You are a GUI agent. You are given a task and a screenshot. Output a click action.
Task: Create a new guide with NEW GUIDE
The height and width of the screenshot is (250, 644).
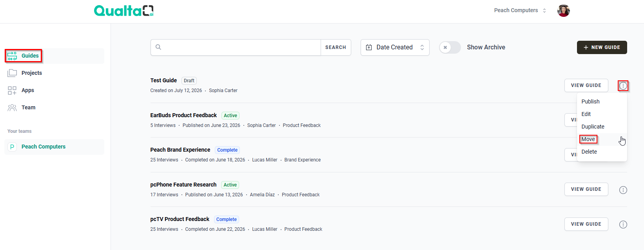click(602, 47)
